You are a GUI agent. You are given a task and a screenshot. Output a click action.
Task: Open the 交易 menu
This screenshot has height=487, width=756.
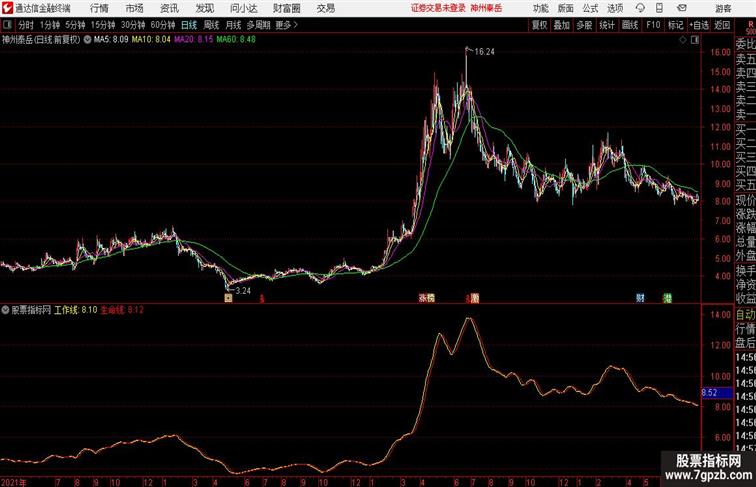[x=325, y=8]
